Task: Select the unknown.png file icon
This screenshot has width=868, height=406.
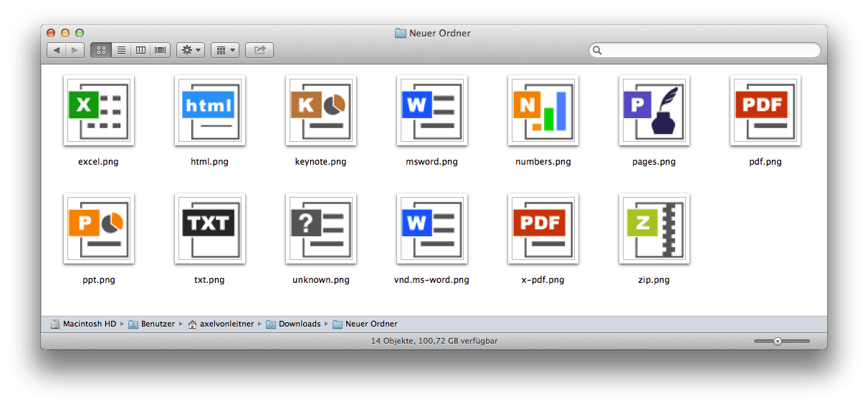Action: 320,228
